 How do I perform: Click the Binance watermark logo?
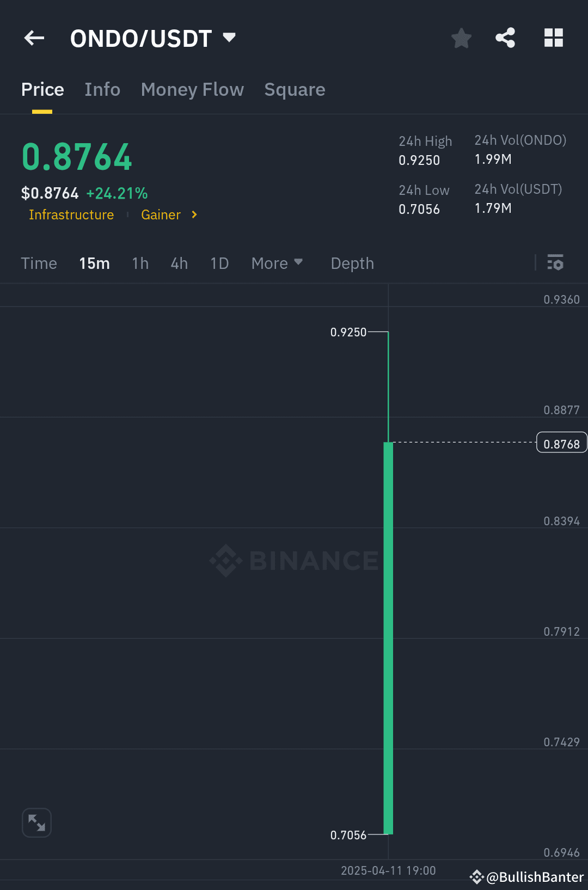[294, 561]
